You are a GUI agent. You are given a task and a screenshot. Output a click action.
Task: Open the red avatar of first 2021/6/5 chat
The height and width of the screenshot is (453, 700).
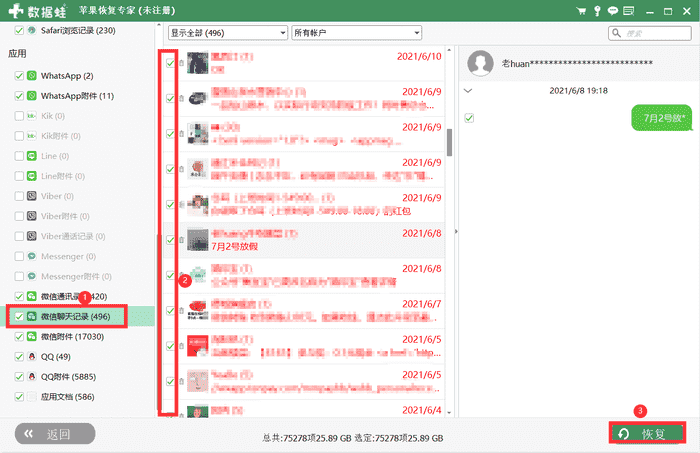pos(198,346)
